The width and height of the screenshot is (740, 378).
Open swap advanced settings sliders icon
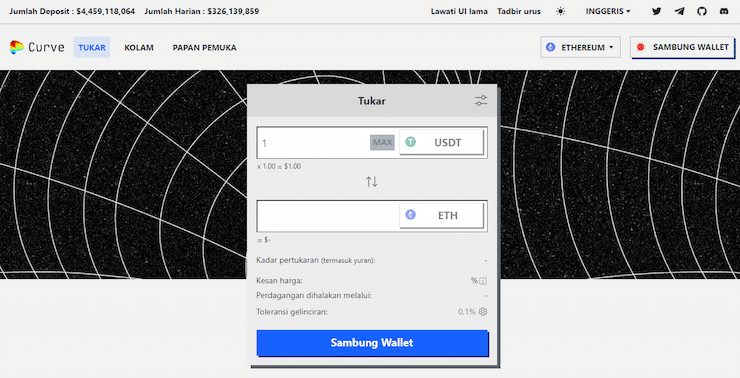tap(481, 101)
